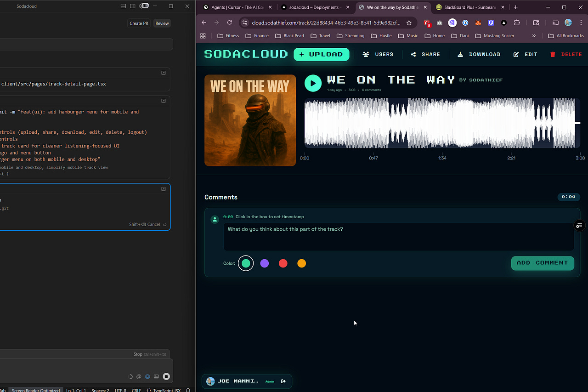Viewport: 588px width, 392px height.
Task: Switch to the sodacloud Deployments tab
Action: click(313, 7)
